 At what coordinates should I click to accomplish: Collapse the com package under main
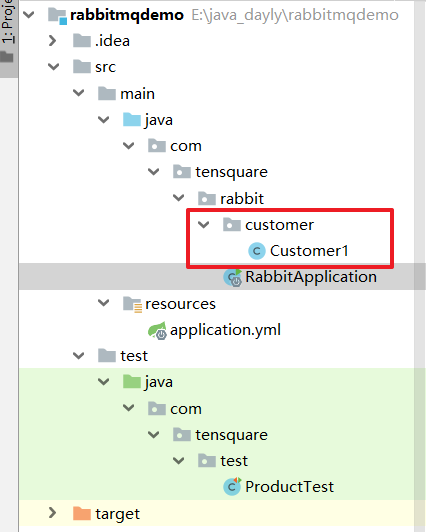point(129,146)
